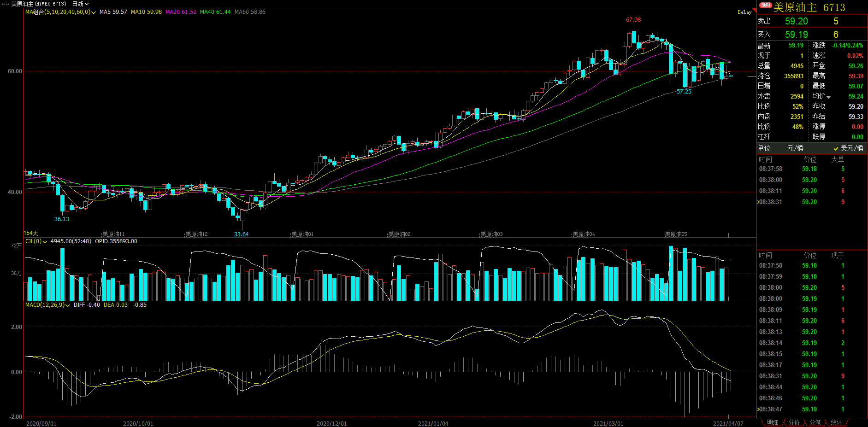Click the 美原油03 contract marker
This screenshot has width=868, height=427.
click(491, 234)
